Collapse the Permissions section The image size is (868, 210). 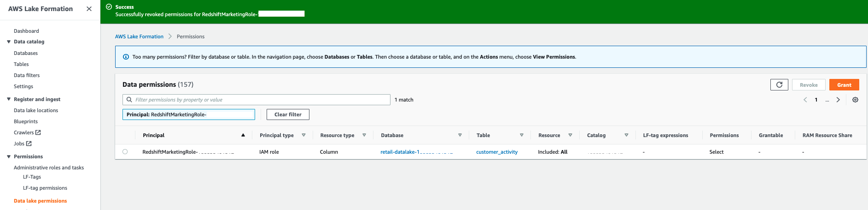[x=9, y=156]
